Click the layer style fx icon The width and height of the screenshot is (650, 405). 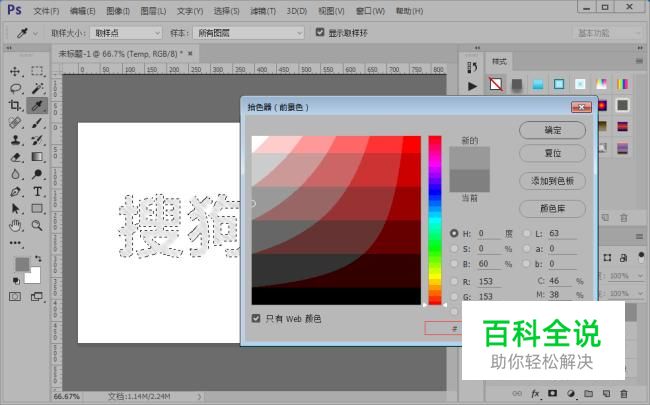pyautogui.click(x=535, y=393)
